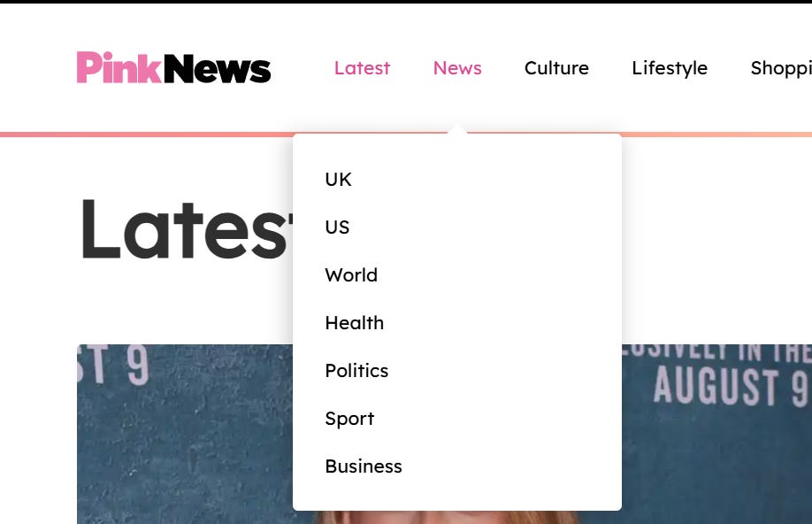Open Business news category
The image size is (812, 524).
click(364, 466)
